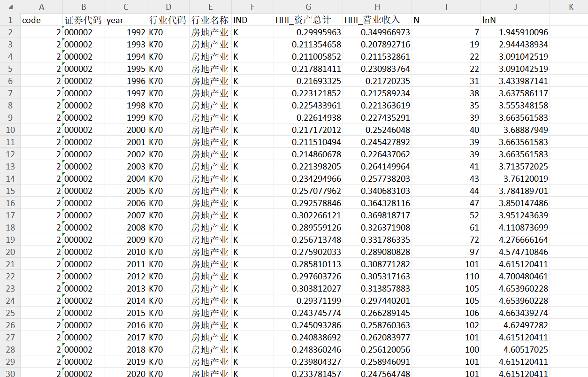588x377 pixels.
Task: Click the 'year' header cell
Action: pos(126,20)
